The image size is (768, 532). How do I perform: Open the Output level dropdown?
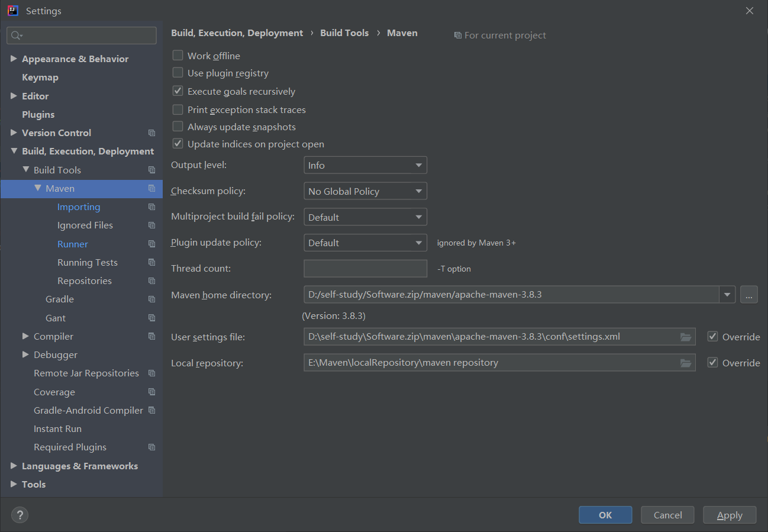click(365, 166)
